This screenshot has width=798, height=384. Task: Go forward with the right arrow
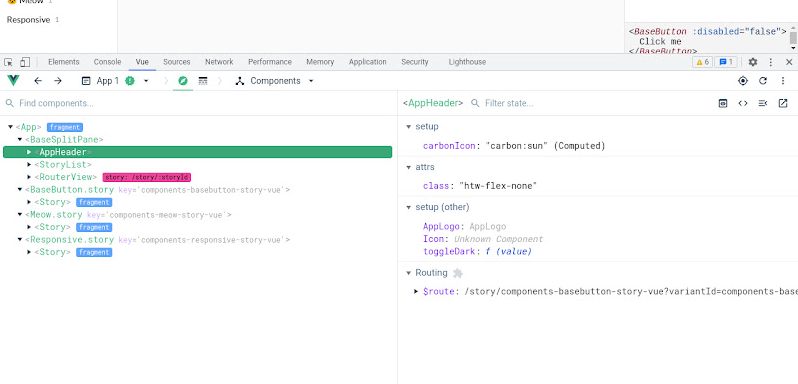pyautogui.click(x=58, y=81)
